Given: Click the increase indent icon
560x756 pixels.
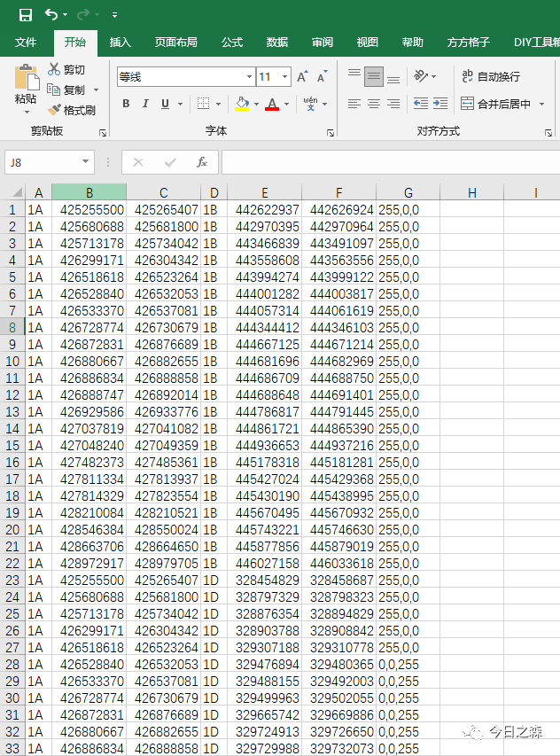Looking at the screenshot, I should coord(440,104).
